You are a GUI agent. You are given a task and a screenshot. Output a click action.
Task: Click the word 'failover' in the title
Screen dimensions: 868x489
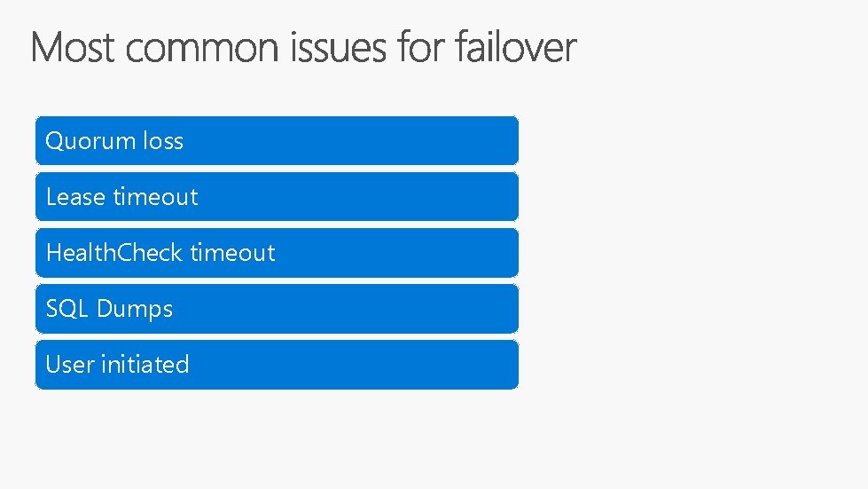(x=516, y=47)
